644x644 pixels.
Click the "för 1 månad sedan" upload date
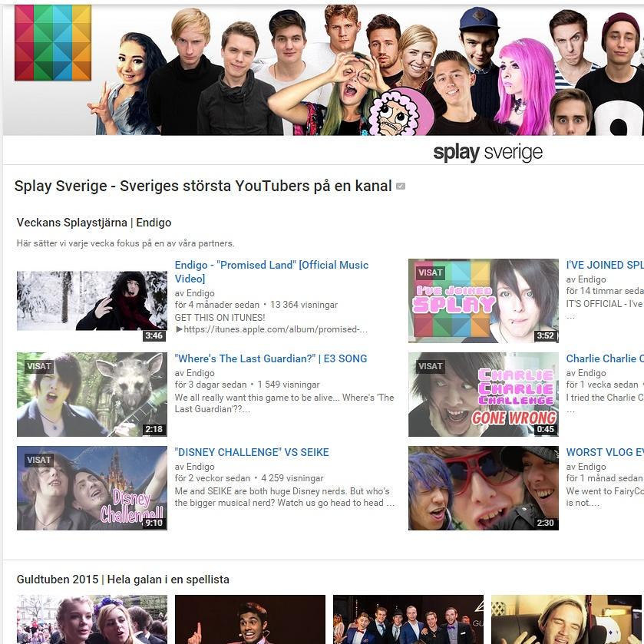click(604, 478)
